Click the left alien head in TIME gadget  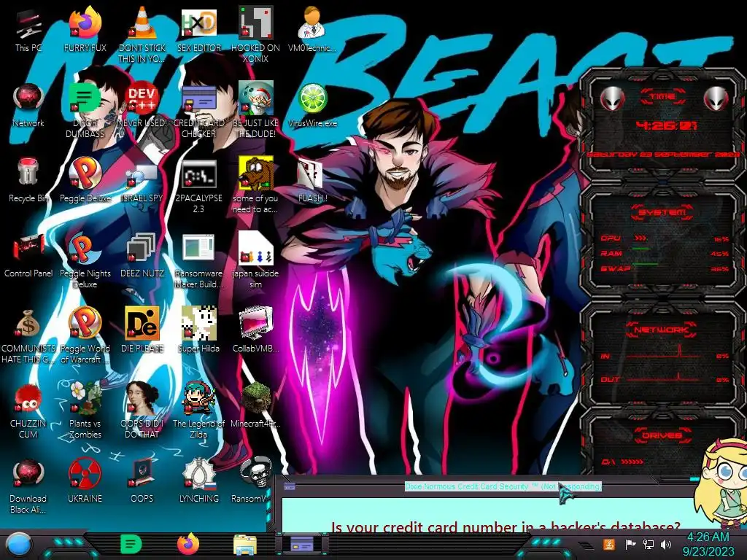612,99
